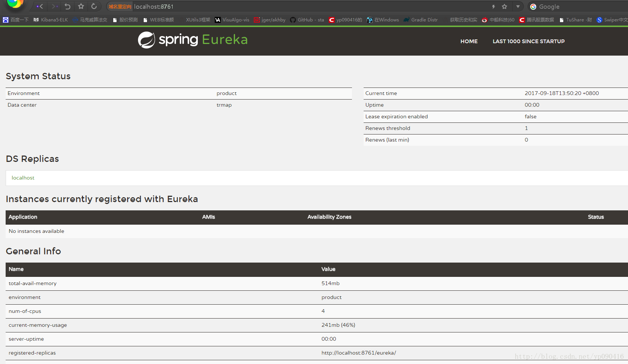This screenshot has width=628, height=364.
Task: Open the 股价预测 bookmark
Action: point(125,20)
